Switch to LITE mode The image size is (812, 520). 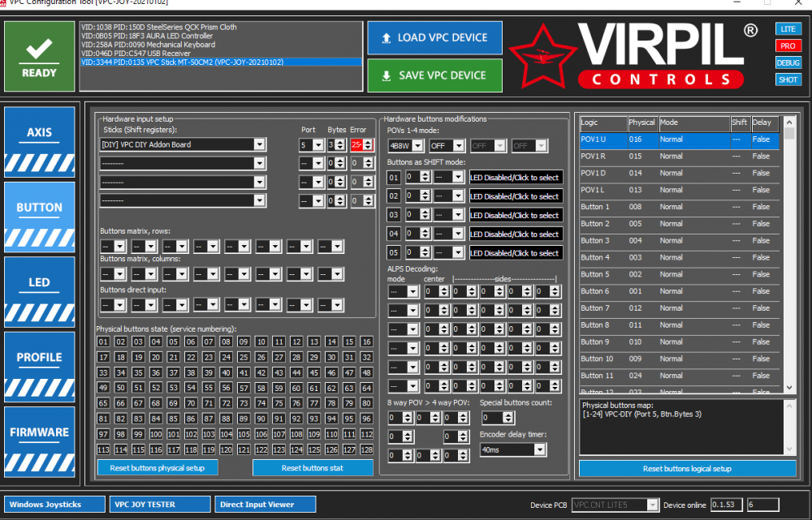click(788, 28)
